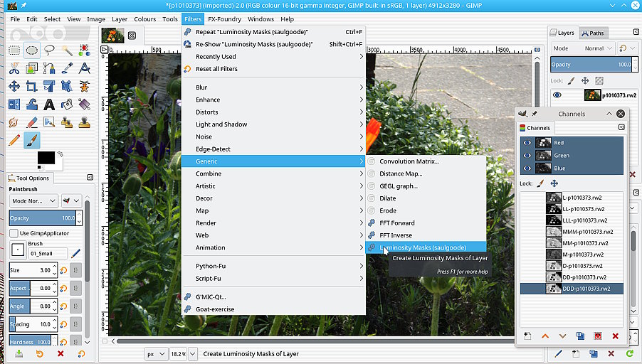Toggle visibility of the Green channel

(527, 156)
